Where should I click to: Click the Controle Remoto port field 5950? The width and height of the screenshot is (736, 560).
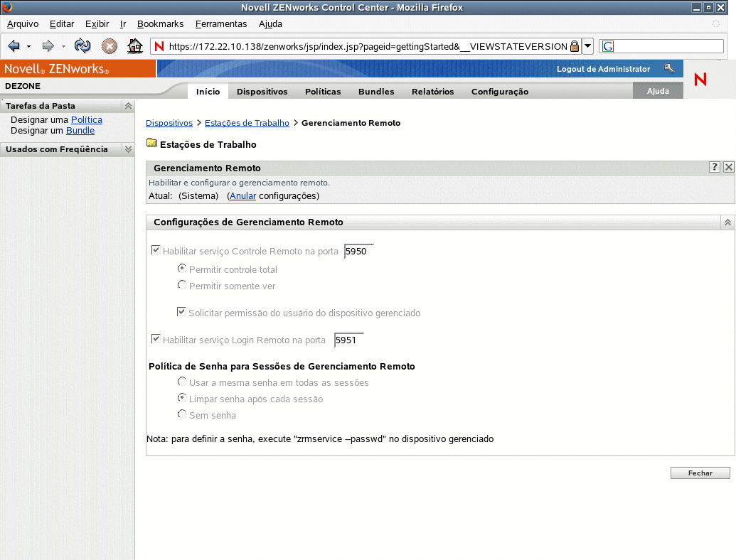coord(359,252)
